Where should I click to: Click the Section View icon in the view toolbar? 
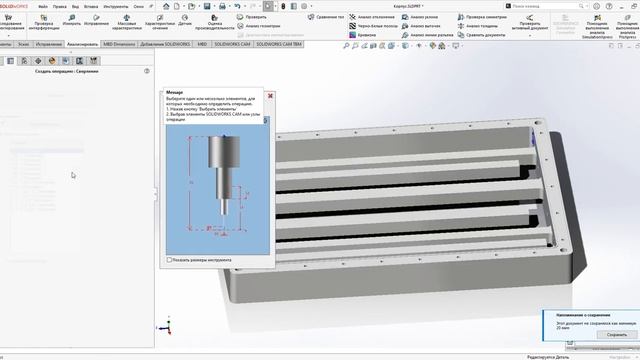tap(373, 46)
